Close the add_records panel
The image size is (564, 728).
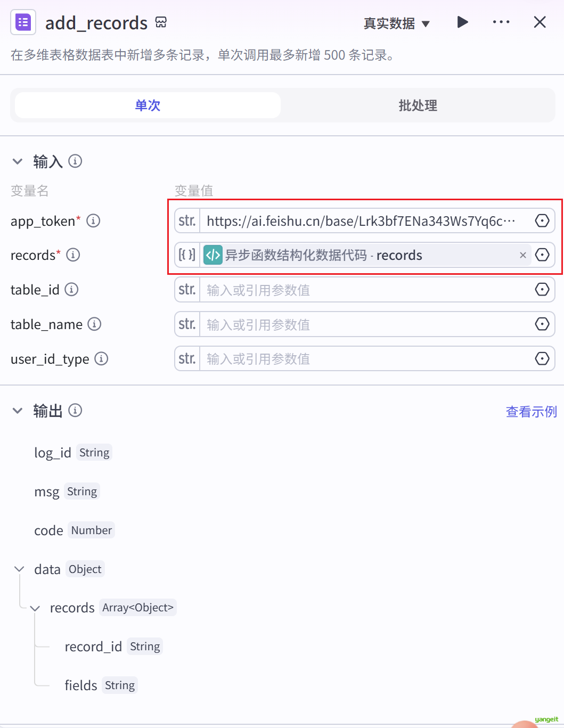(x=540, y=22)
